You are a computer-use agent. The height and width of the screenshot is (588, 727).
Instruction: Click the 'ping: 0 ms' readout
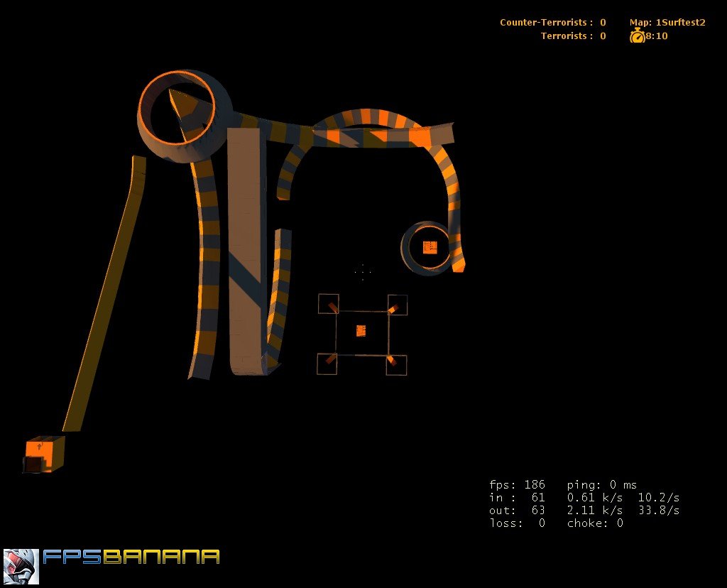point(602,484)
